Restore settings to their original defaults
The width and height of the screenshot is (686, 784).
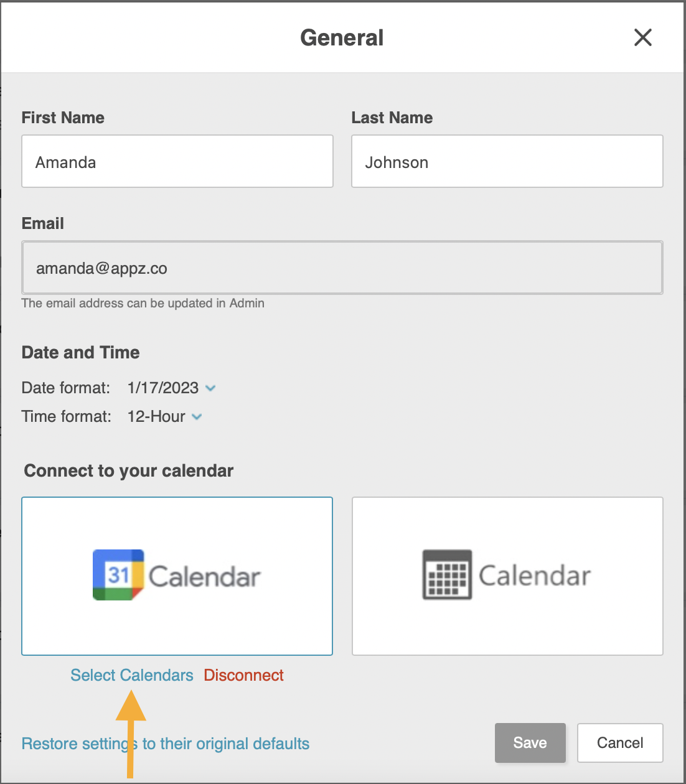[x=166, y=744]
